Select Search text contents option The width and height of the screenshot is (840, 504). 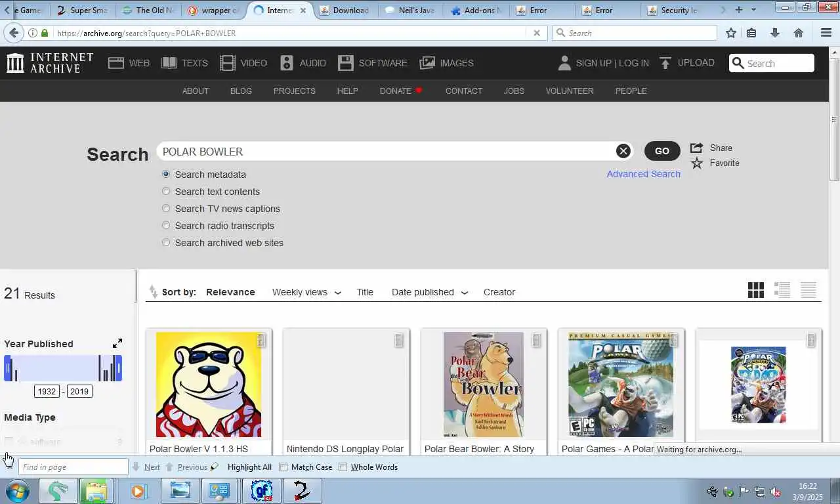[x=166, y=191]
